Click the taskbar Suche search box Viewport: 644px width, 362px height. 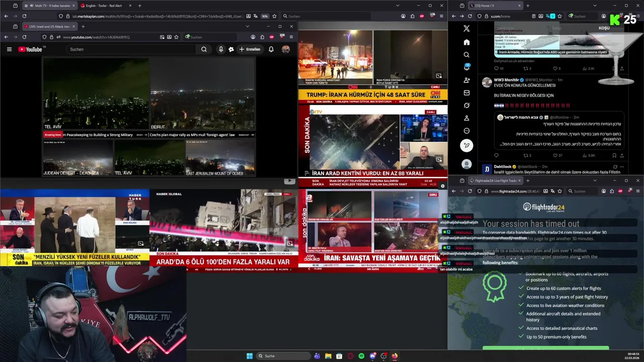tap(283, 356)
